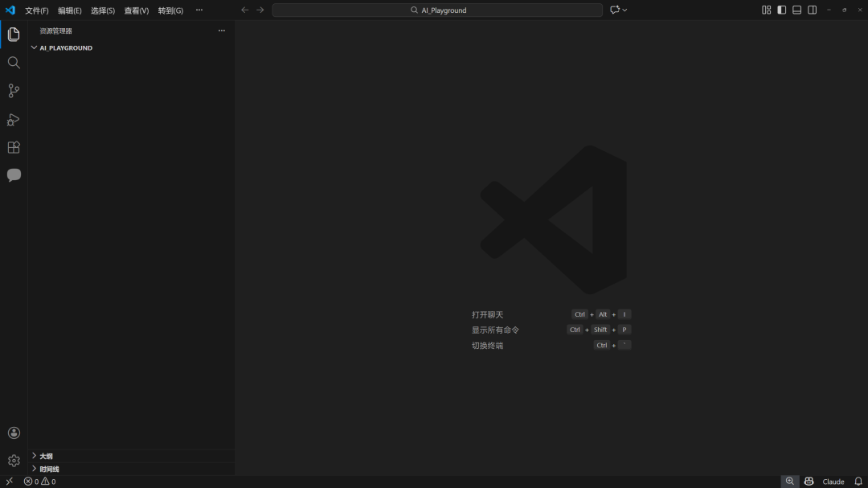This screenshot has height=488, width=868.
Task: Click the notifications bell in status bar
Action: coord(858,482)
